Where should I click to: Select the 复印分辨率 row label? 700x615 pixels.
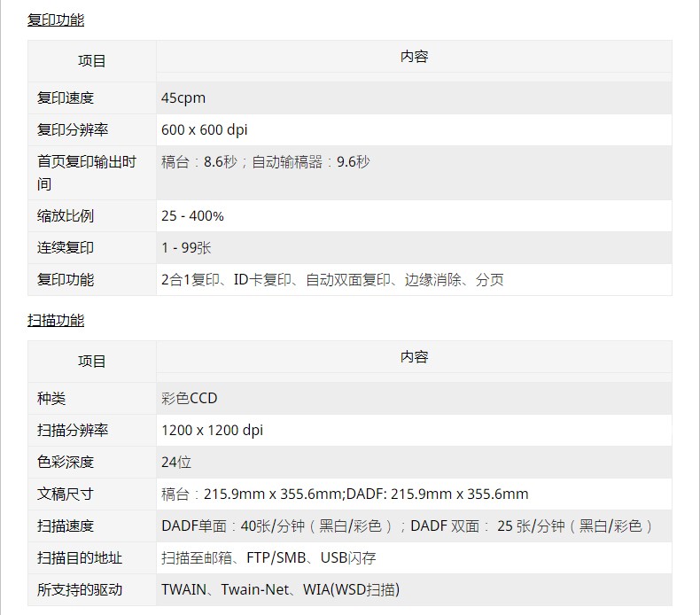coord(72,130)
